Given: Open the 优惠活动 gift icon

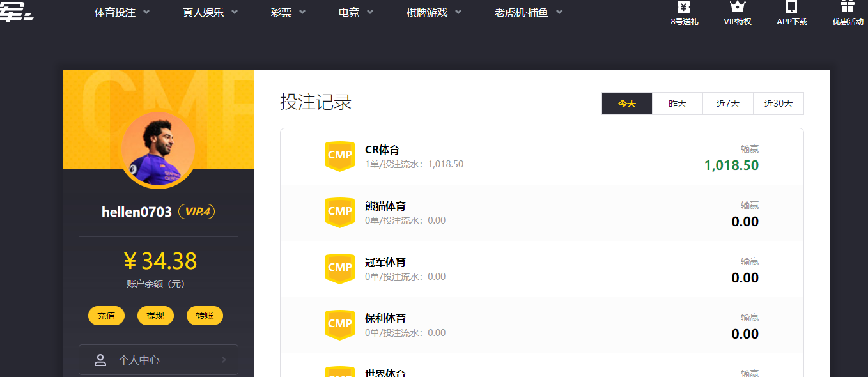Looking at the screenshot, I should point(848,7).
